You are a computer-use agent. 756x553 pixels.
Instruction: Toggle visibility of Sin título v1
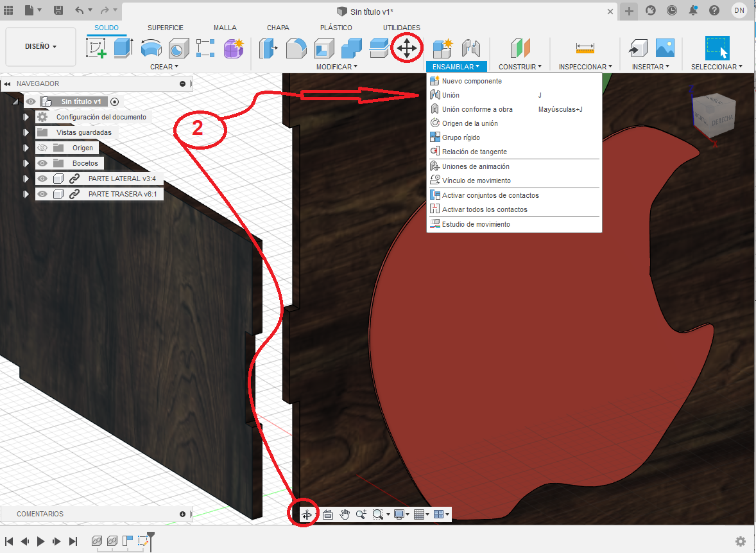(x=31, y=101)
